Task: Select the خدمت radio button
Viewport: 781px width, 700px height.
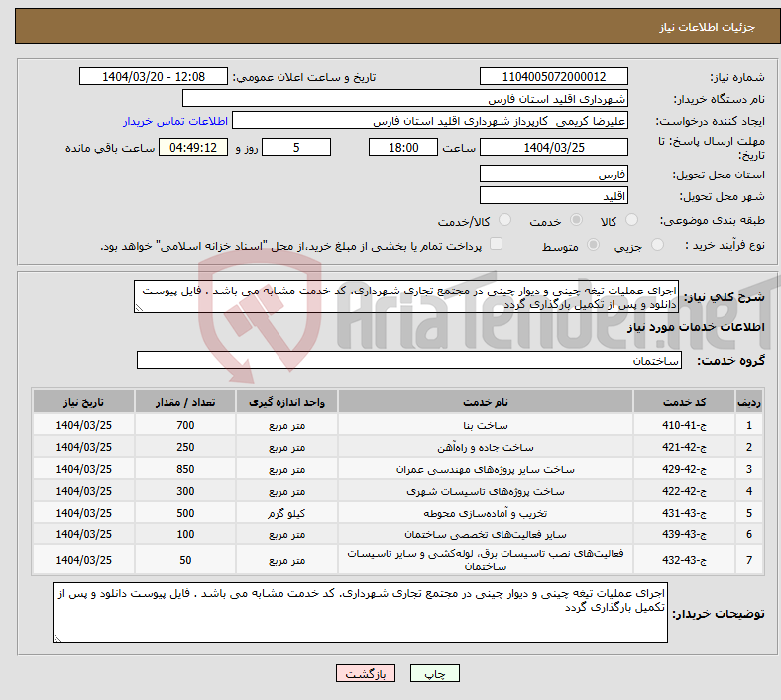Action: tap(576, 220)
